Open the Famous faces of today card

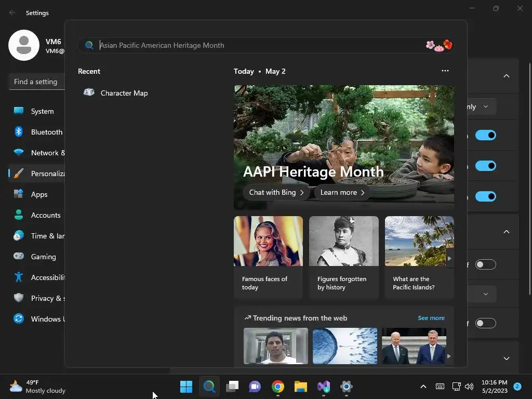(x=268, y=257)
